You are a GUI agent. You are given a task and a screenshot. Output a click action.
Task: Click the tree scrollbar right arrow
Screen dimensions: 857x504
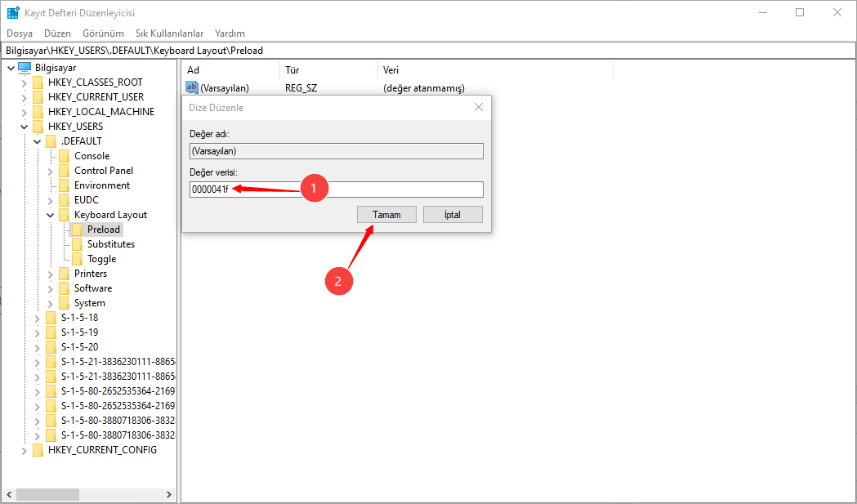pos(169,495)
